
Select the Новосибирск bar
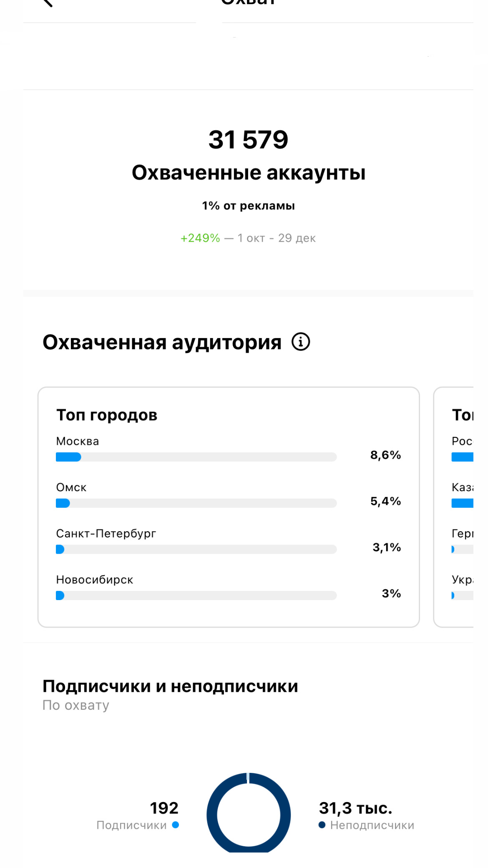click(x=196, y=595)
